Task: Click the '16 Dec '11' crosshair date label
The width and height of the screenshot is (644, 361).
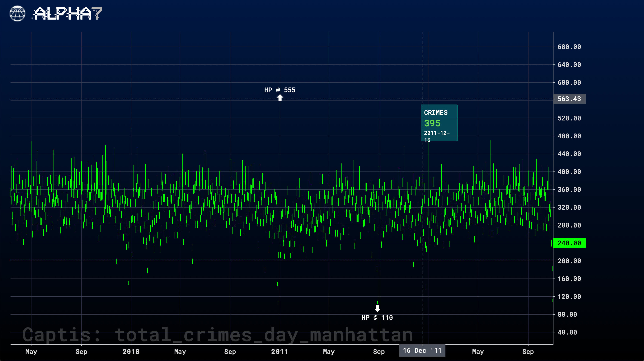Action: pos(422,350)
